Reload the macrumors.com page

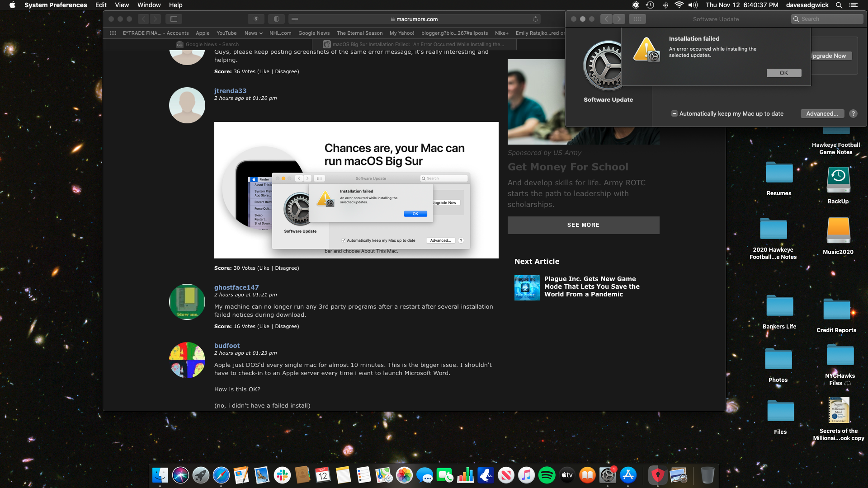535,19
